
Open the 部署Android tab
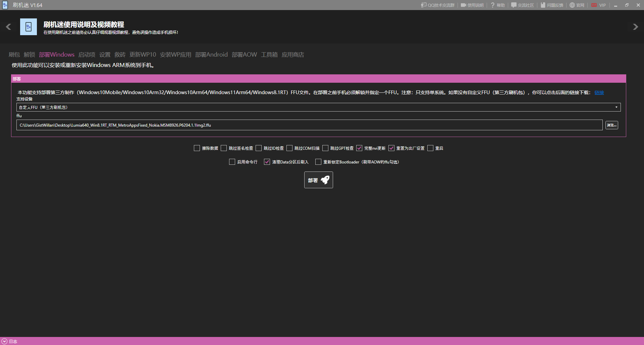tap(211, 55)
